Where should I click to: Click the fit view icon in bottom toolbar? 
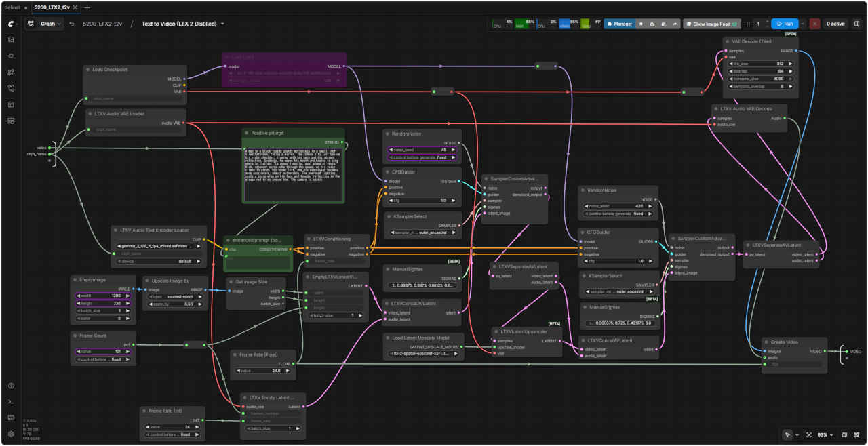click(x=808, y=434)
